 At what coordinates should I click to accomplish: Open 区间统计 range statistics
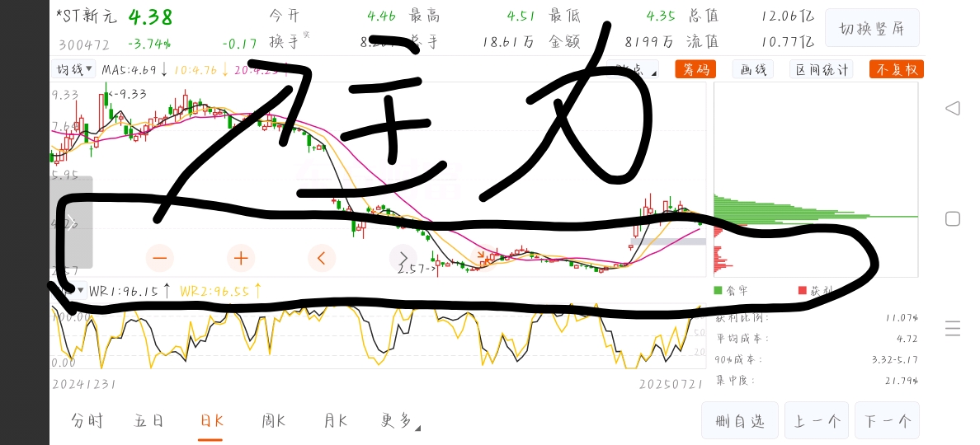(822, 69)
